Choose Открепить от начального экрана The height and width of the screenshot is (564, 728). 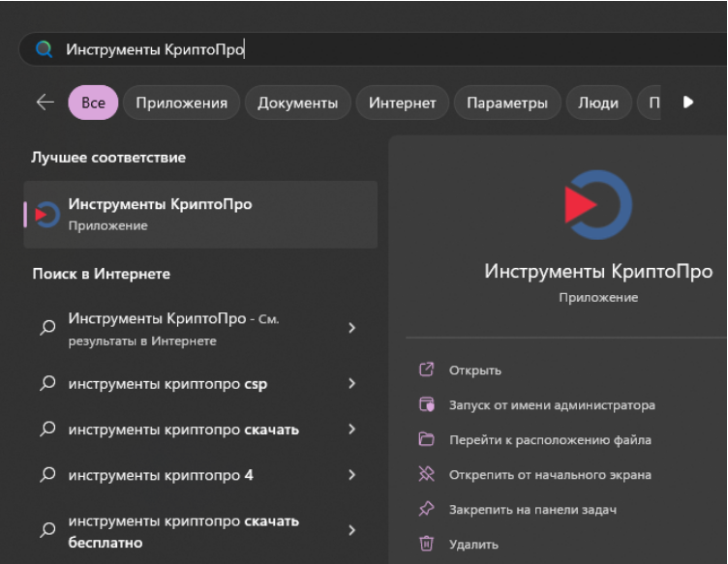click(x=550, y=474)
